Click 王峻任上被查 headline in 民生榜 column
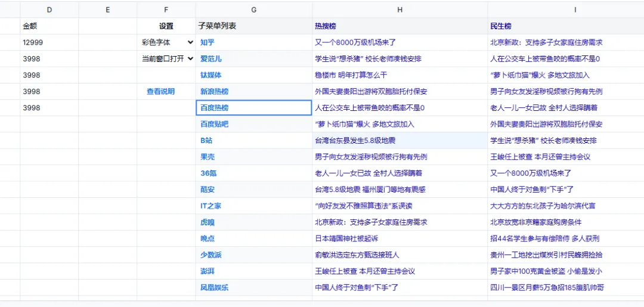644x307 pixels. [x=540, y=157]
